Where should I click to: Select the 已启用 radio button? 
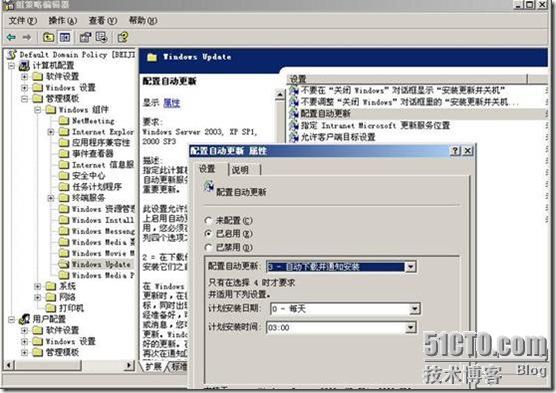tap(209, 234)
